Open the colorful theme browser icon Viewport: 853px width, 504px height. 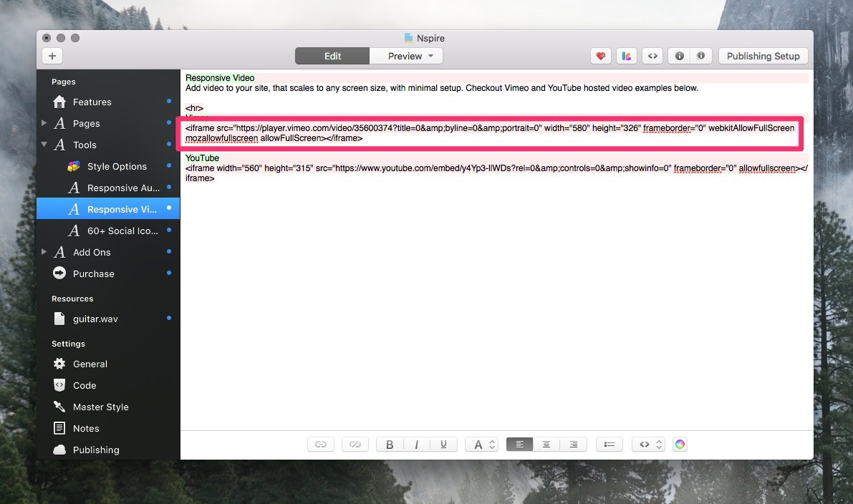coord(627,56)
